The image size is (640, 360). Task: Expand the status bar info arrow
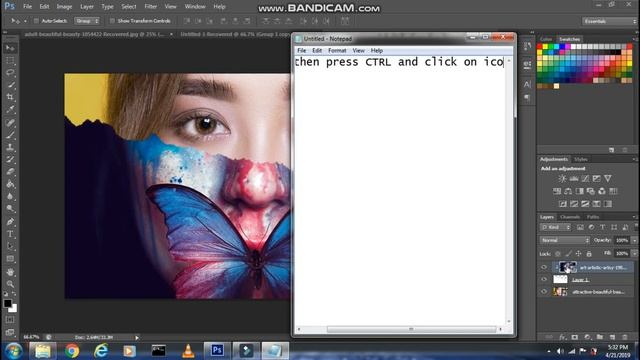137,338
